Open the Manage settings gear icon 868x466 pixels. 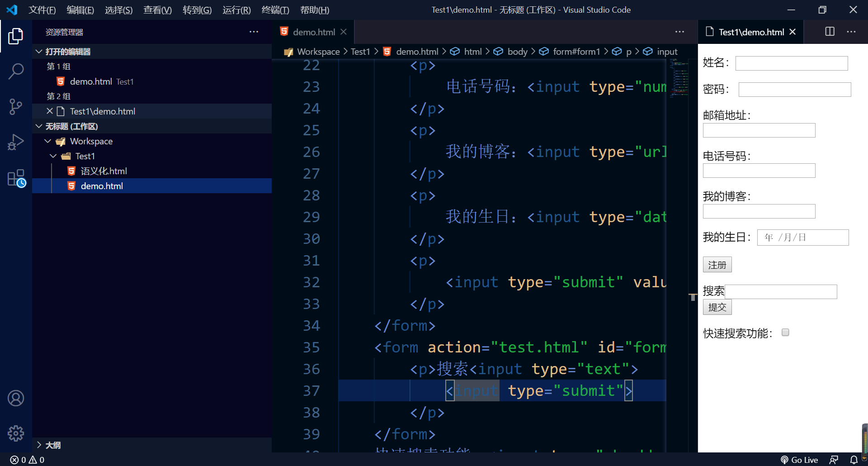pos(16,433)
